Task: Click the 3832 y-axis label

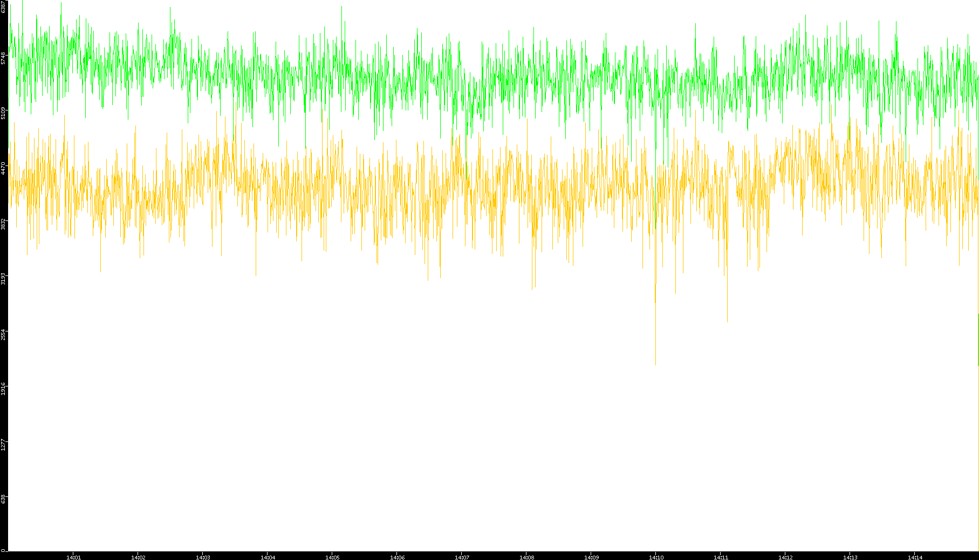Action: pyautogui.click(x=4, y=224)
